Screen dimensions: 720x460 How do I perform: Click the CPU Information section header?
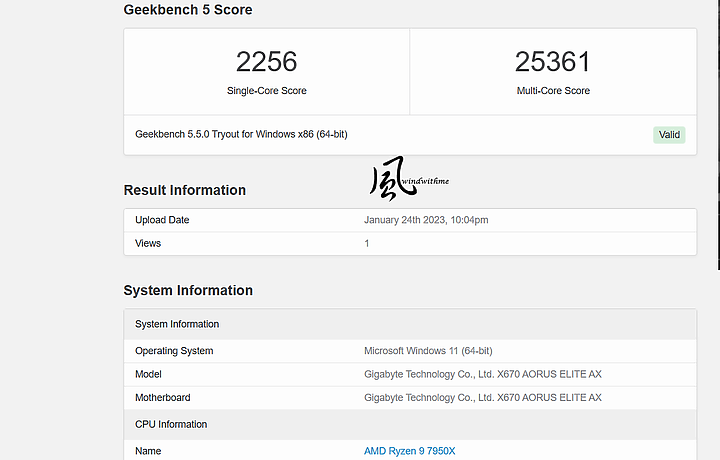coord(410,424)
